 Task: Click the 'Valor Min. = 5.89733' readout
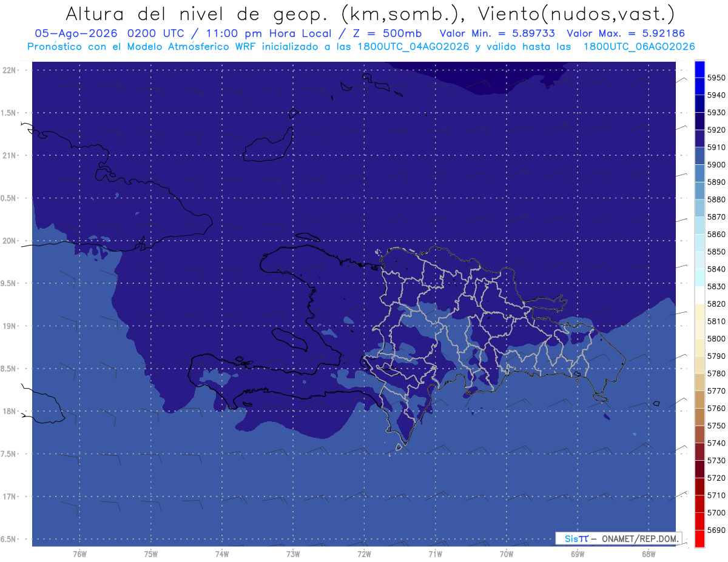tap(497, 33)
